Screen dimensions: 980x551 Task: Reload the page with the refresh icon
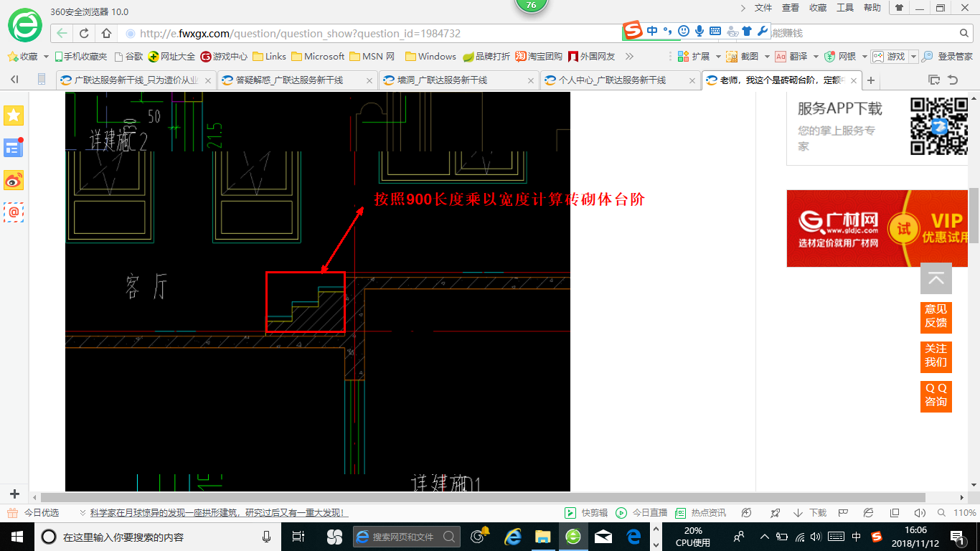coord(84,33)
